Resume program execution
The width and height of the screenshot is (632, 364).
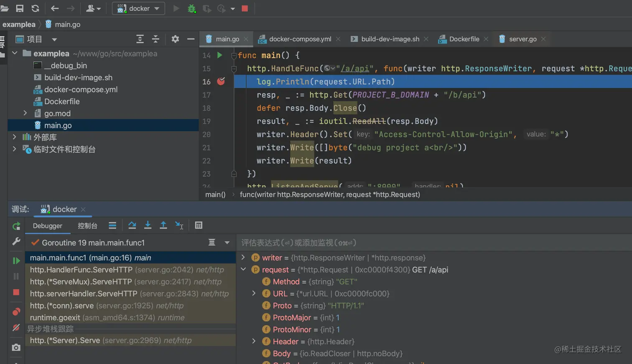pos(16,261)
